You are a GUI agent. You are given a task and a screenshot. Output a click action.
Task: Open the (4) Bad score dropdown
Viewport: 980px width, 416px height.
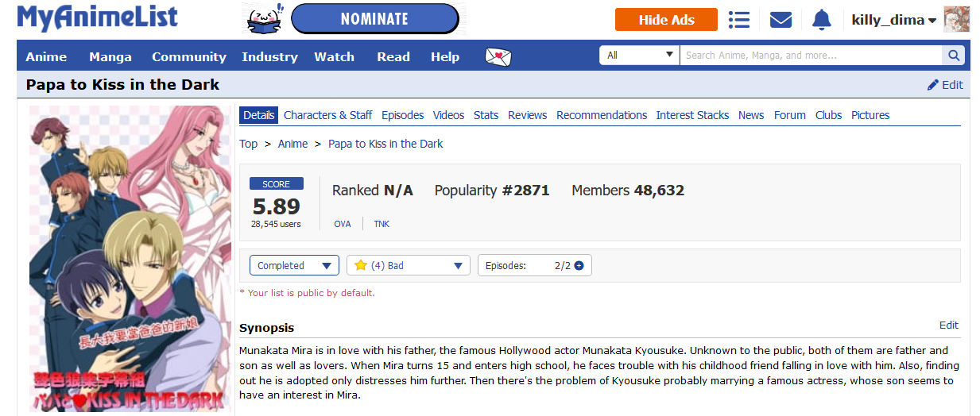(409, 266)
